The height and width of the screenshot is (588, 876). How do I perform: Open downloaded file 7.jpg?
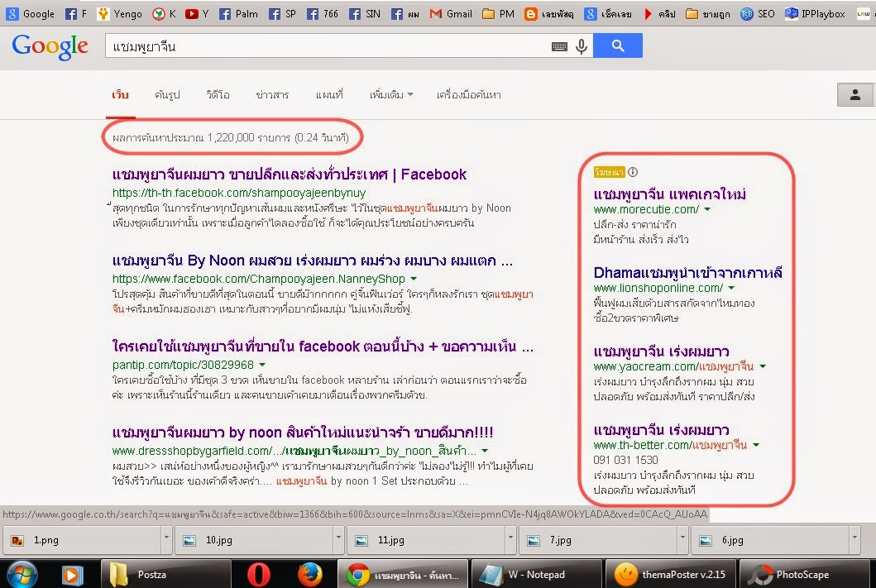point(599,540)
